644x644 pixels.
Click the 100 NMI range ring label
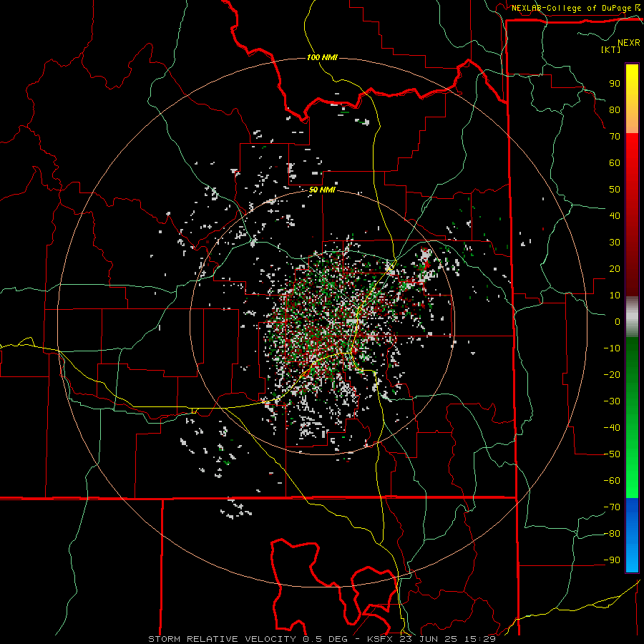(x=322, y=57)
